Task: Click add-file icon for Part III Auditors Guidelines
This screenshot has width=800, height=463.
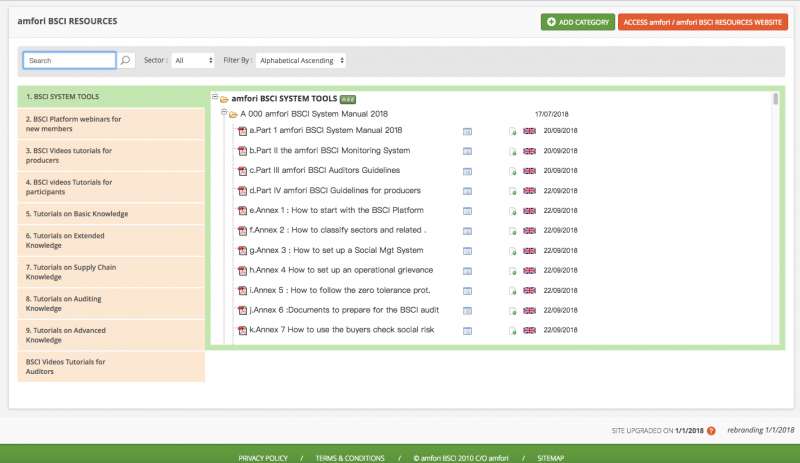Action: (513, 171)
